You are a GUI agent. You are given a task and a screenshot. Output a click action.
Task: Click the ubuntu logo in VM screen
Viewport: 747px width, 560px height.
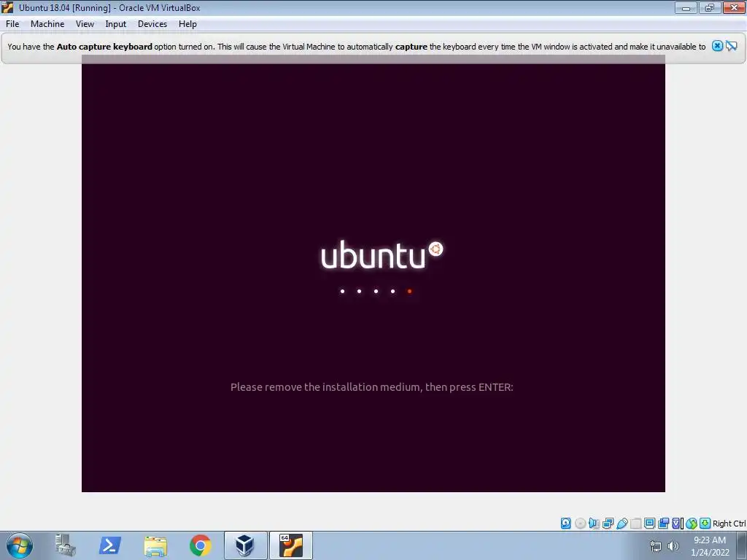[x=382, y=254]
